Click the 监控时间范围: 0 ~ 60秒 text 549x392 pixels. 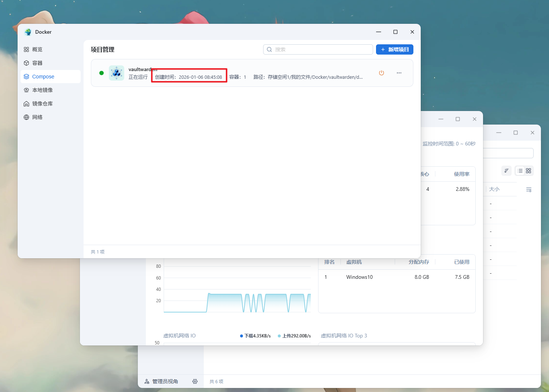pyautogui.click(x=449, y=144)
